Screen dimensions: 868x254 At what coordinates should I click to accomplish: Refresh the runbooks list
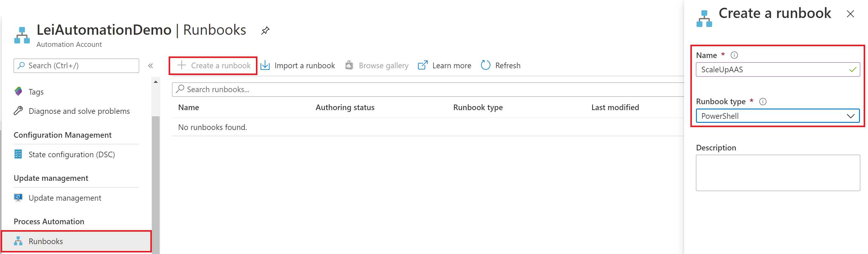click(501, 66)
